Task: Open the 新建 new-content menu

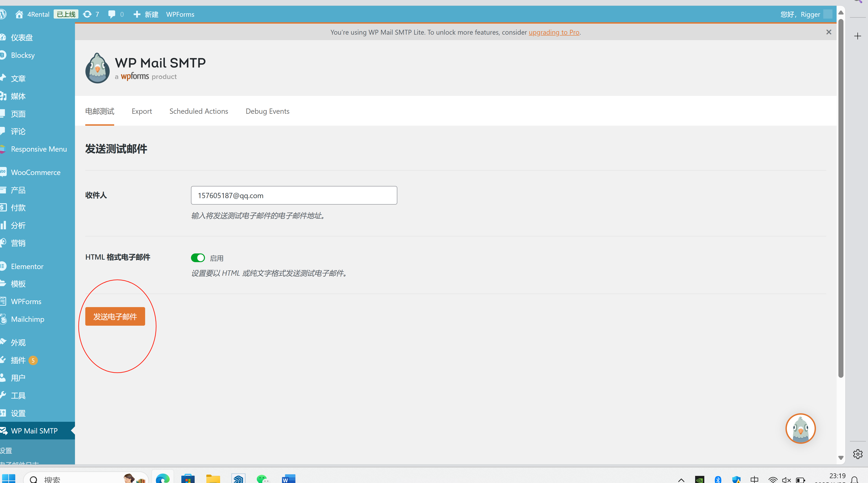Action: click(146, 14)
